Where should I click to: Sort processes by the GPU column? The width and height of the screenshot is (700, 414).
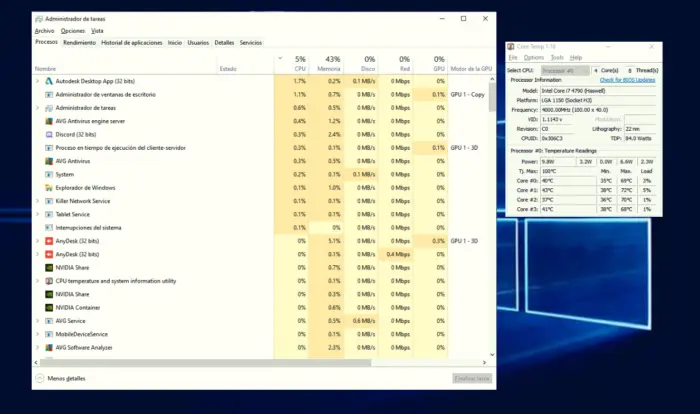point(431,63)
